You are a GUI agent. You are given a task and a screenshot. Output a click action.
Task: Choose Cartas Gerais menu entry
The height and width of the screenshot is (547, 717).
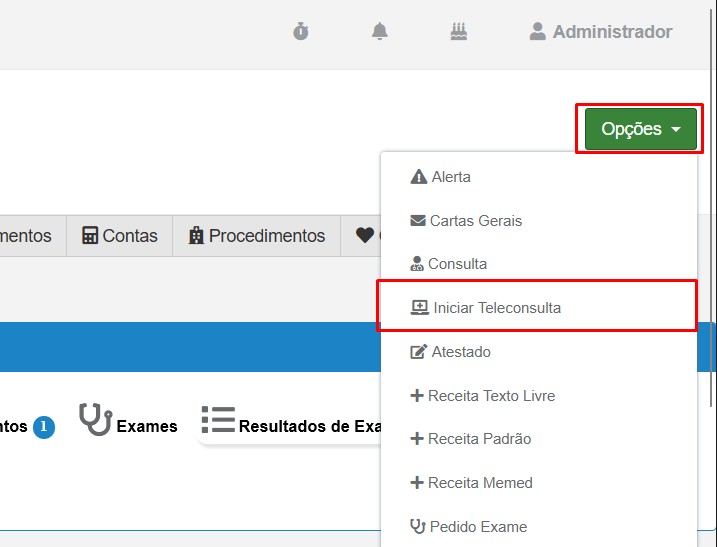475,221
